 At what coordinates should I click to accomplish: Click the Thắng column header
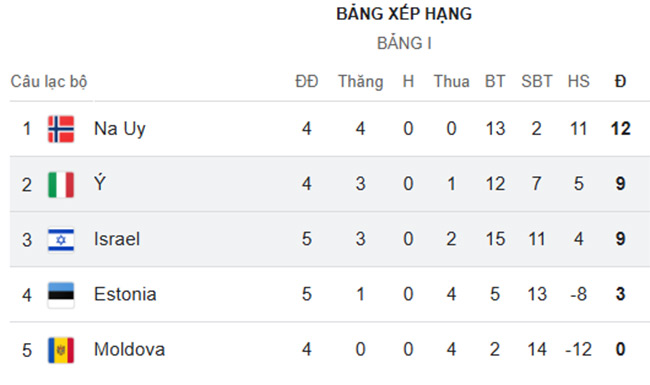(361, 82)
